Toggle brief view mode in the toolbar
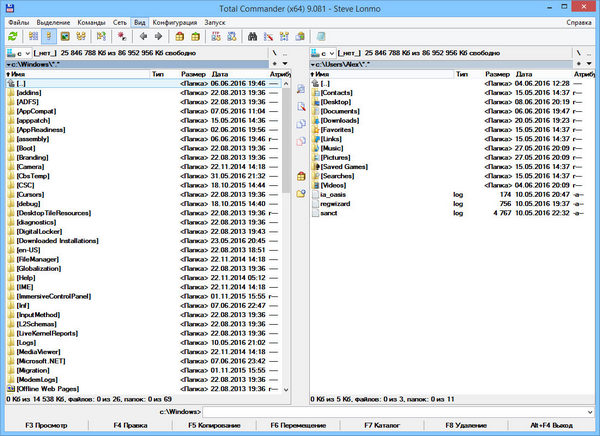 [32, 35]
